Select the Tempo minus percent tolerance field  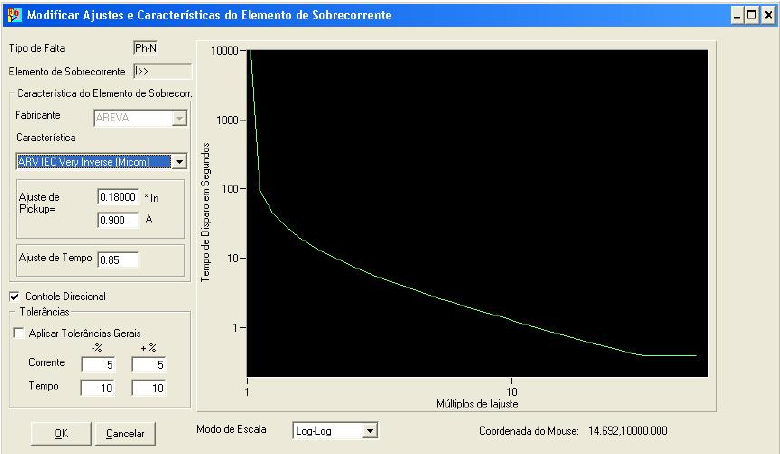(x=98, y=388)
